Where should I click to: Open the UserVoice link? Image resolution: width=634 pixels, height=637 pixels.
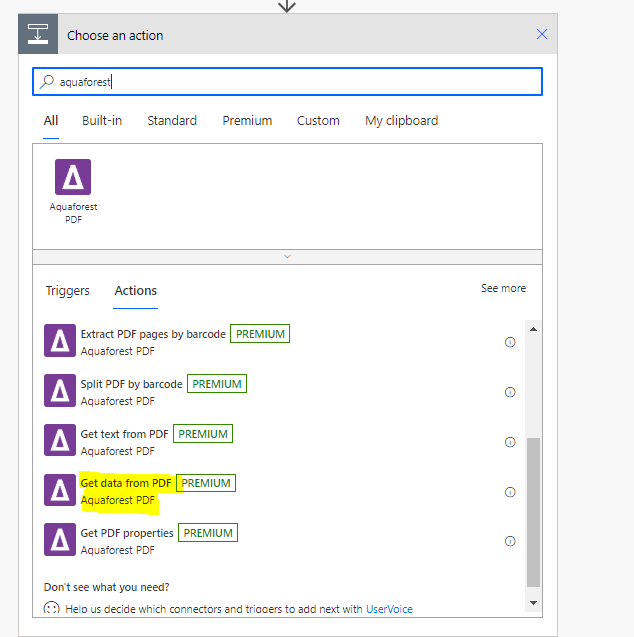[389, 609]
